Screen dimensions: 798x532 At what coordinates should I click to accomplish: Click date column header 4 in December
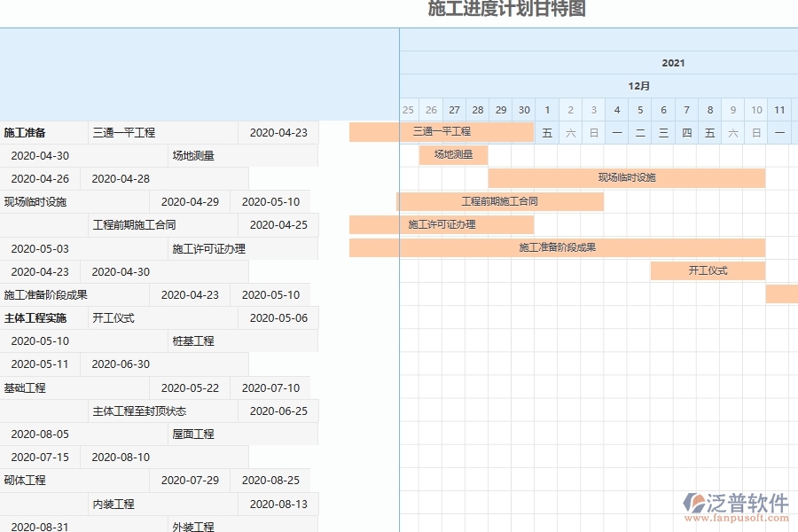pyautogui.click(x=616, y=108)
